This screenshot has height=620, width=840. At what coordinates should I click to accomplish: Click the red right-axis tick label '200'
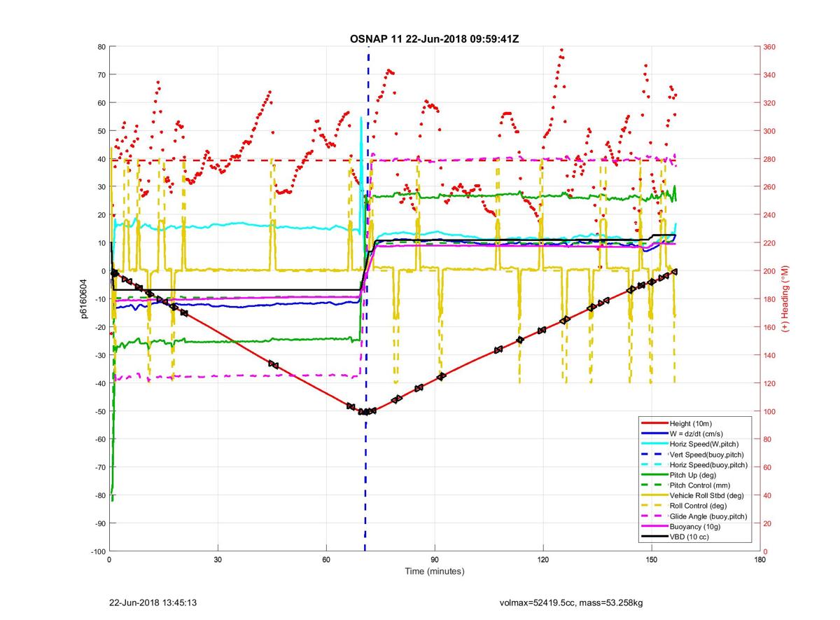coord(770,271)
